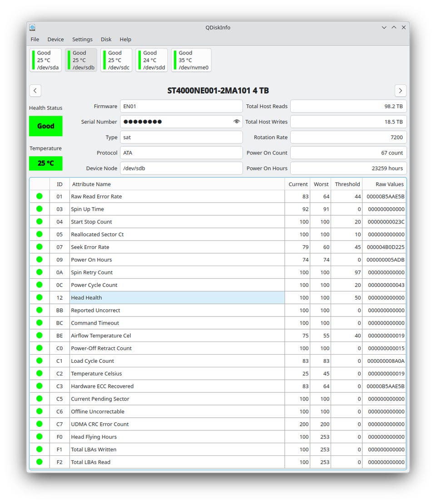Select the /dev/sdd disk button
Image resolution: width=436 pixels, height=504 pixels.
pyautogui.click(x=152, y=60)
